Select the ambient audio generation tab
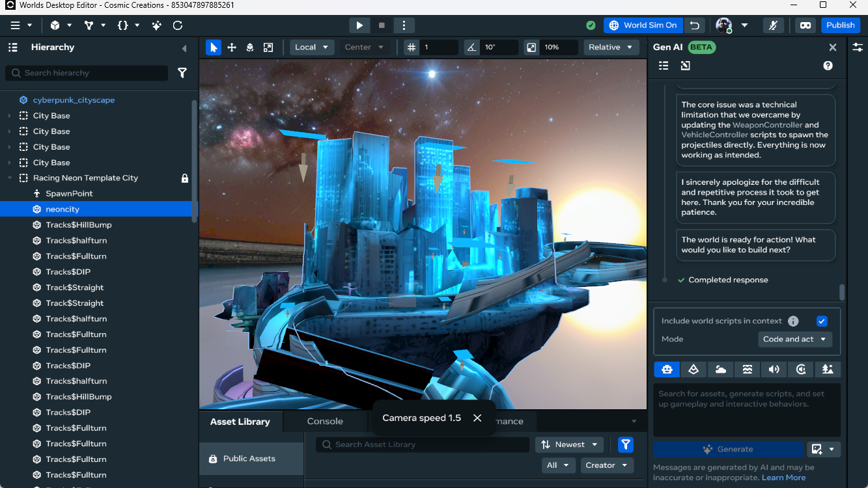The width and height of the screenshot is (868, 488). click(801, 370)
